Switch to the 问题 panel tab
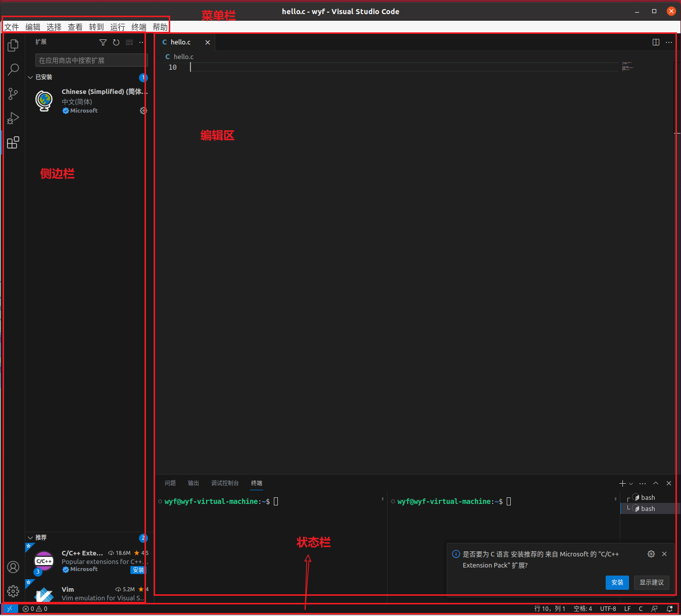Screen dimensions: 681x616 170,483
